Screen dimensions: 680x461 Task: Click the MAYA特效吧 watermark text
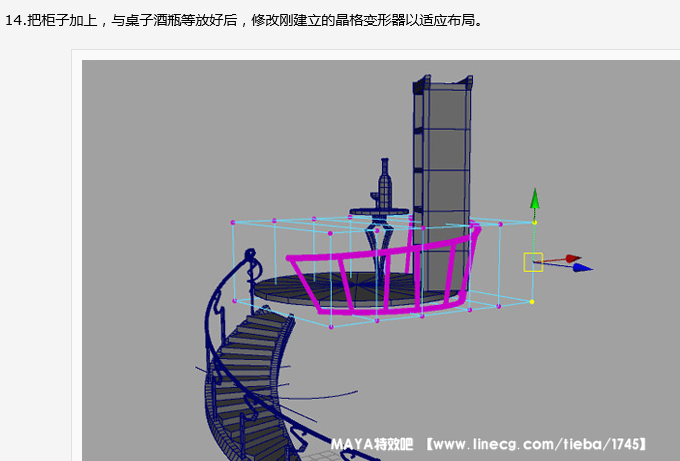pyautogui.click(x=372, y=442)
